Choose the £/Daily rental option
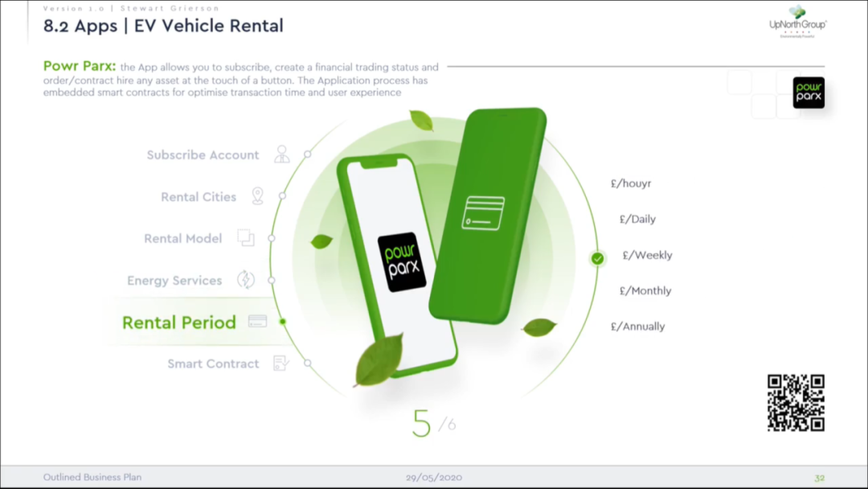868x489 pixels. [637, 220]
